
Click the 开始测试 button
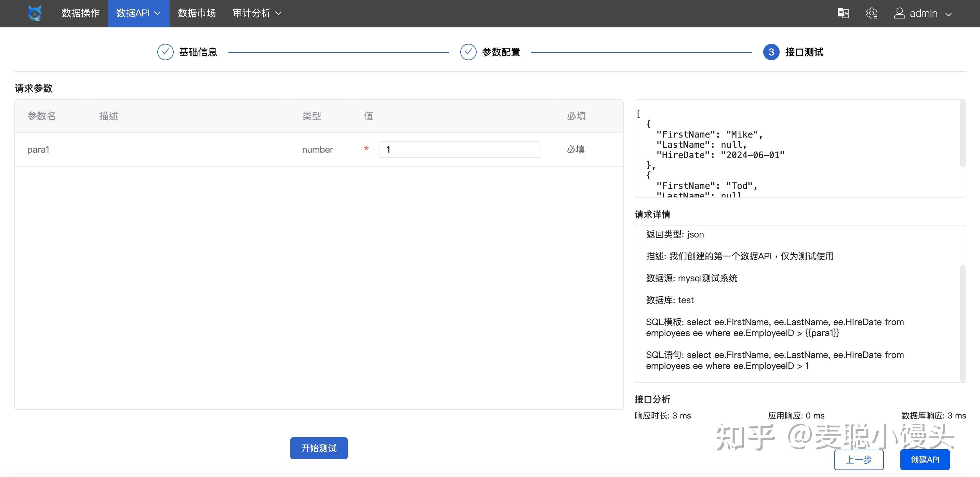319,448
